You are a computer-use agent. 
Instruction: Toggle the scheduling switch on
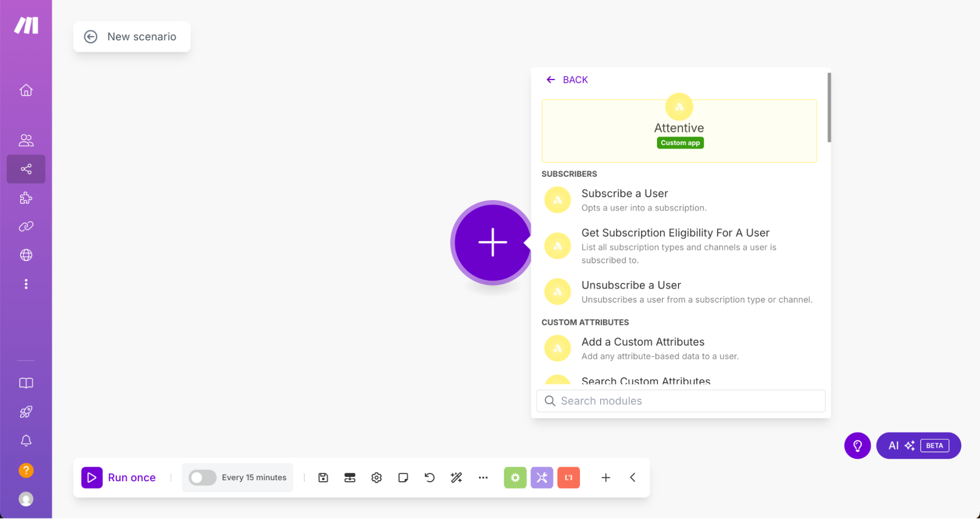(x=202, y=478)
